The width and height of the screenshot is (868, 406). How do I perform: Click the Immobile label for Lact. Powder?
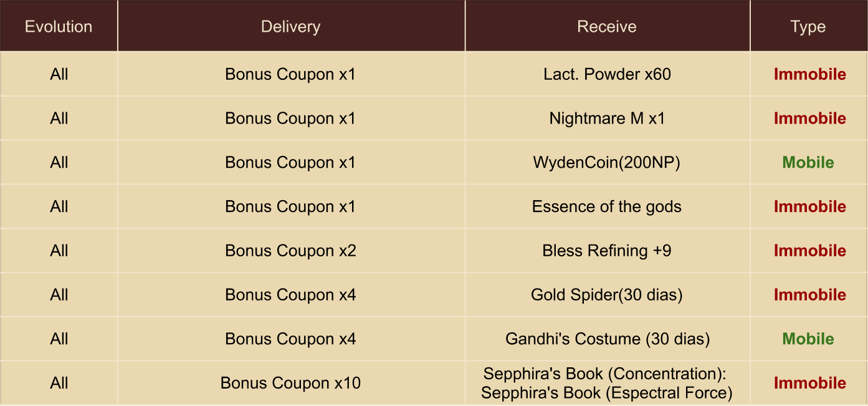[x=809, y=74]
